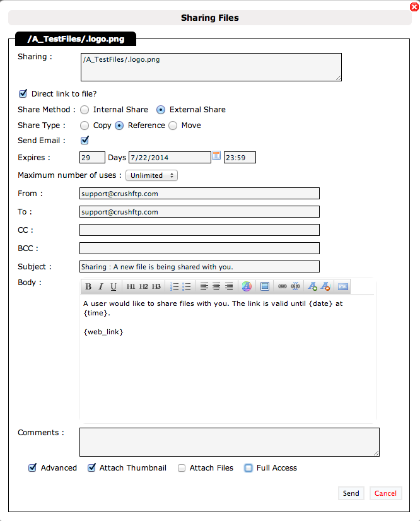Image resolution: width=420 pixels, height=521 pixels.
Task: Click the From email field
Action: pos(199,194)
